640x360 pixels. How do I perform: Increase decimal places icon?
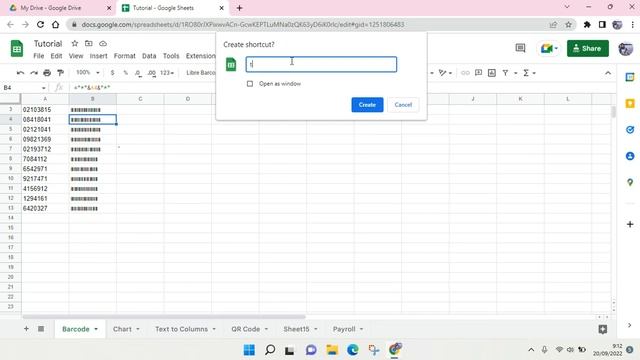(x=151, y=73)
